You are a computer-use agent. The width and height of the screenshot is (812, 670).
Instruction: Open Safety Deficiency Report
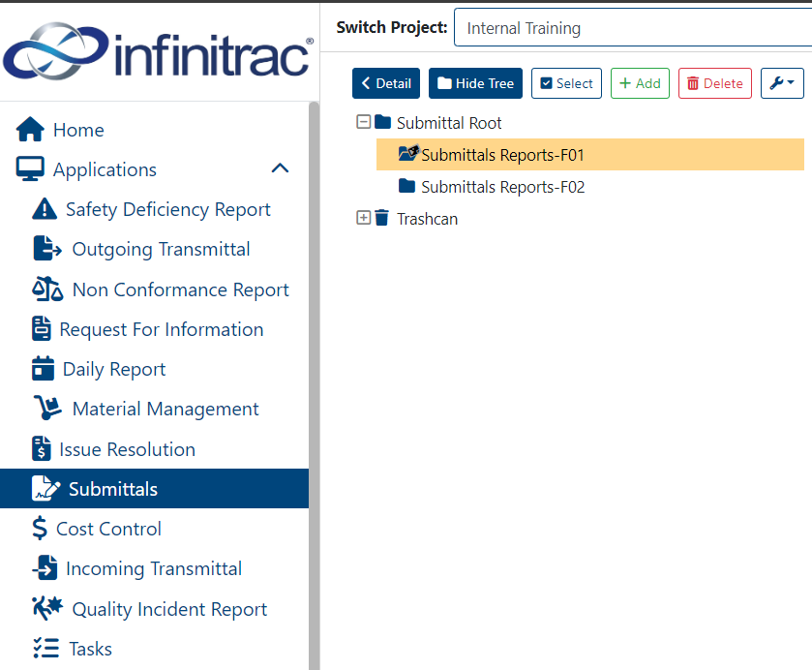click(x=167, y=209)
